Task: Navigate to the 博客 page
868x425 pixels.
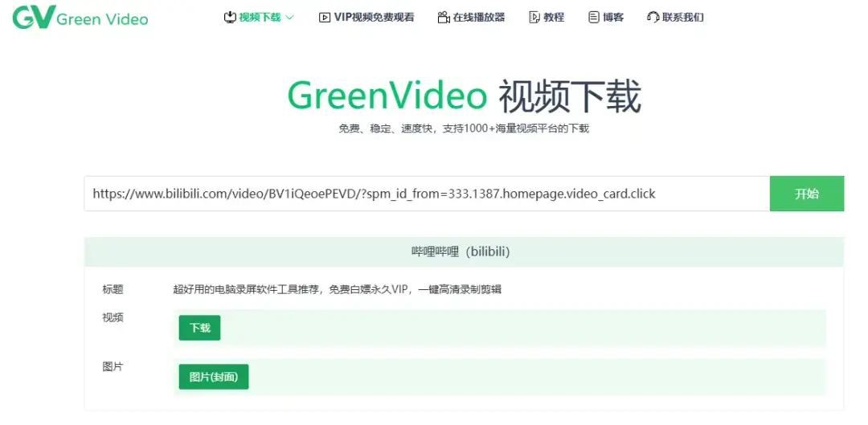Action: pyautogui.click(x=613, y=17)
